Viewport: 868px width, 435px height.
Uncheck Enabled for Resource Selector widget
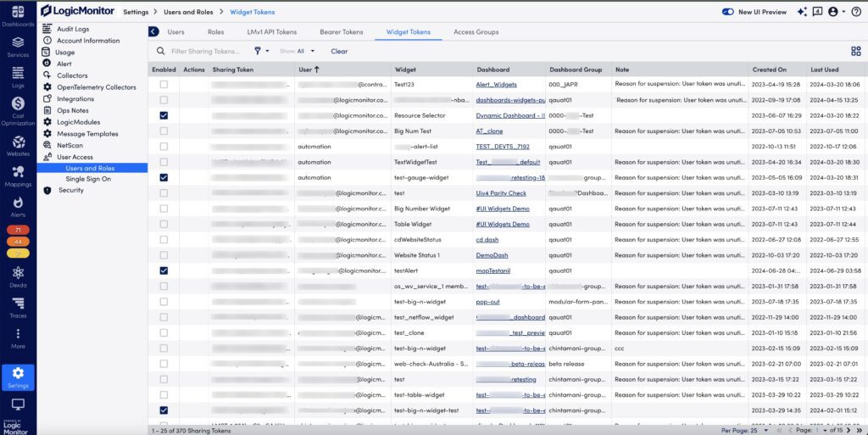click(164, 115)
